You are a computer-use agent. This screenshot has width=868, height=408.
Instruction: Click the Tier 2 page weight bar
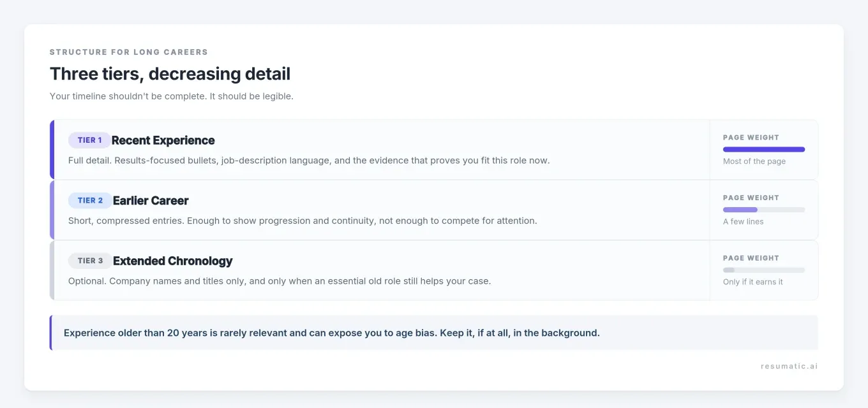(764, 210)
